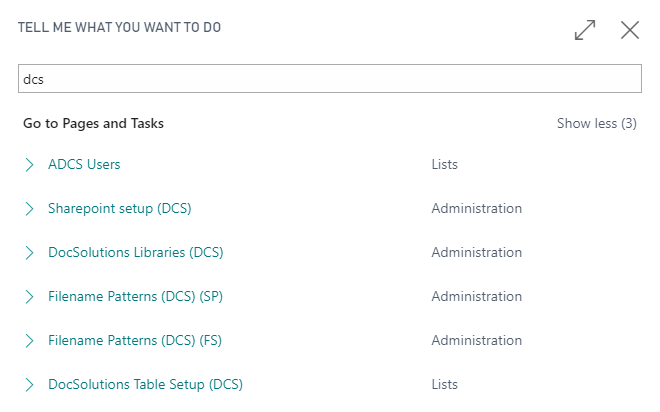Expand chevron beside Filename Patterns (DCS) (FS)
660x412 pixels.
click(29, 341)
